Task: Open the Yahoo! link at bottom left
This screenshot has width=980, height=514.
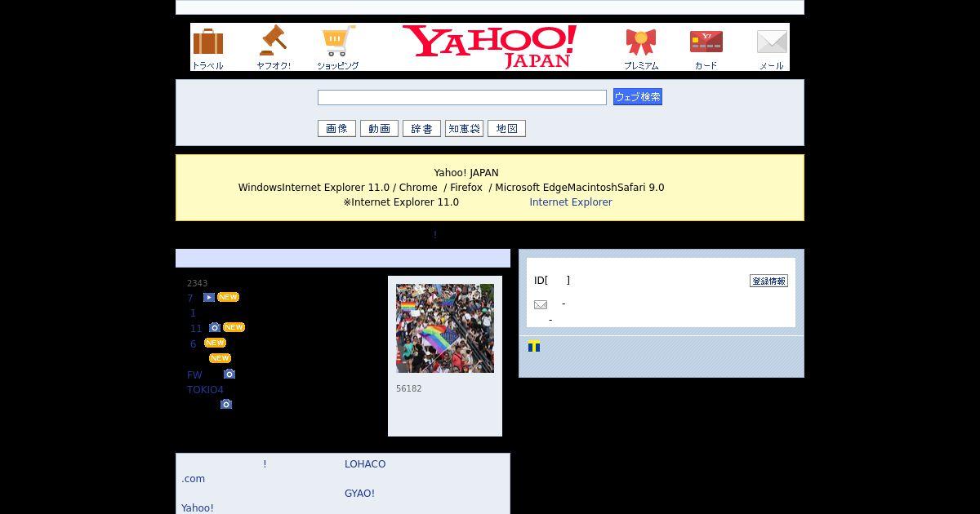Action: tap(198, 507)
